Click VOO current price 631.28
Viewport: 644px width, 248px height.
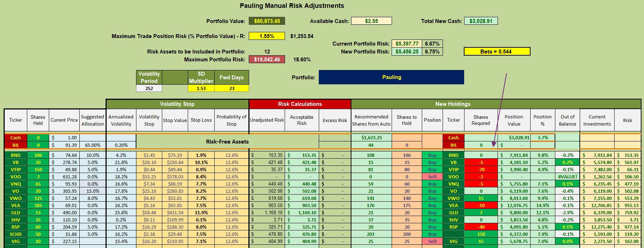click(x=64, y=177)
